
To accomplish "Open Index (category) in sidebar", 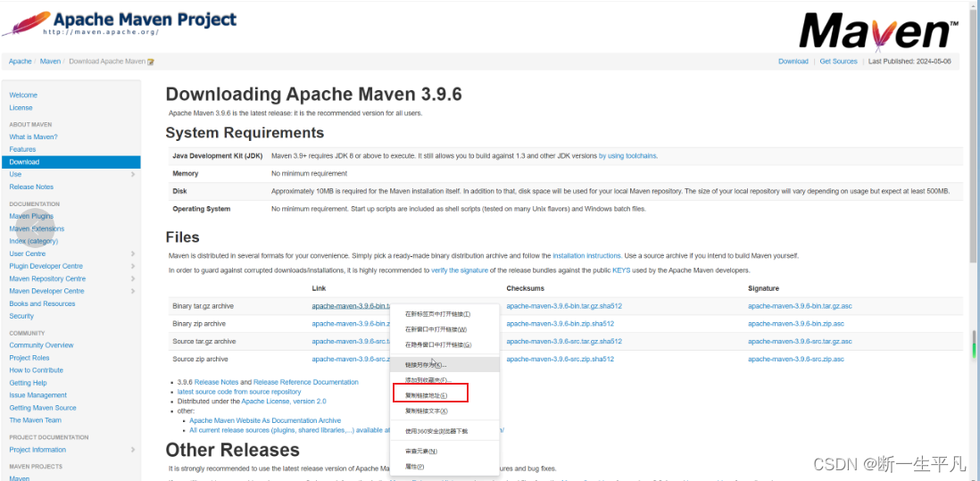I will pos(34,241).
